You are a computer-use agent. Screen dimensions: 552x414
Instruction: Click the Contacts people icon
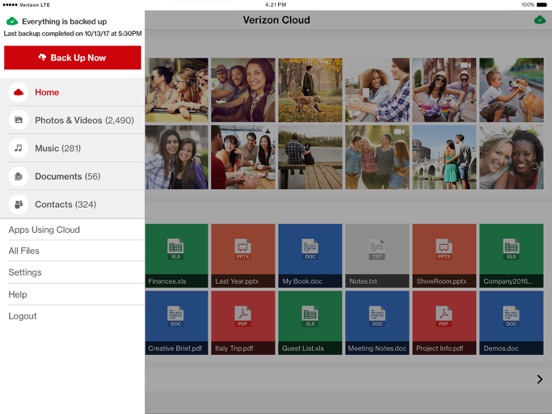(x=18, y=204)
